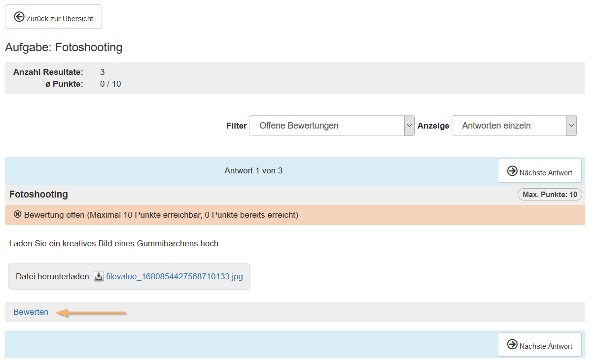Screen dimensions: 597x364
Task: Download the file filevalue_1680854427568710133.jpg
Action: click(x=175, y=276)
